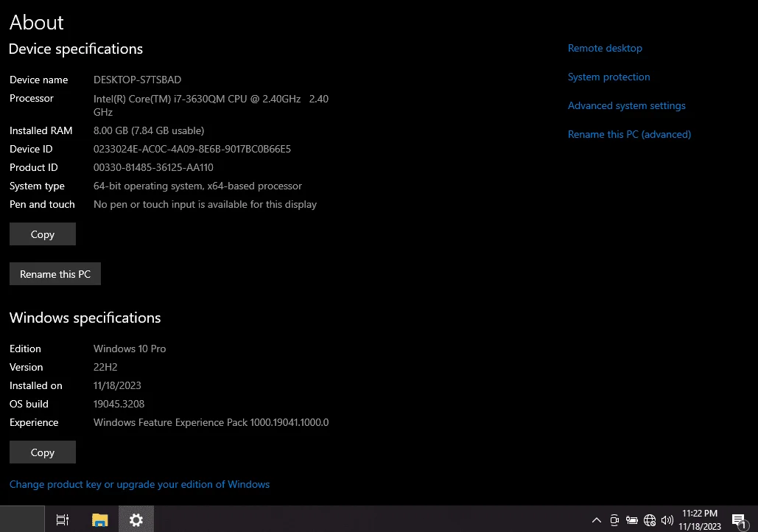Click the Version label
Screen dimensions: 758x532
tap(26, 367)
